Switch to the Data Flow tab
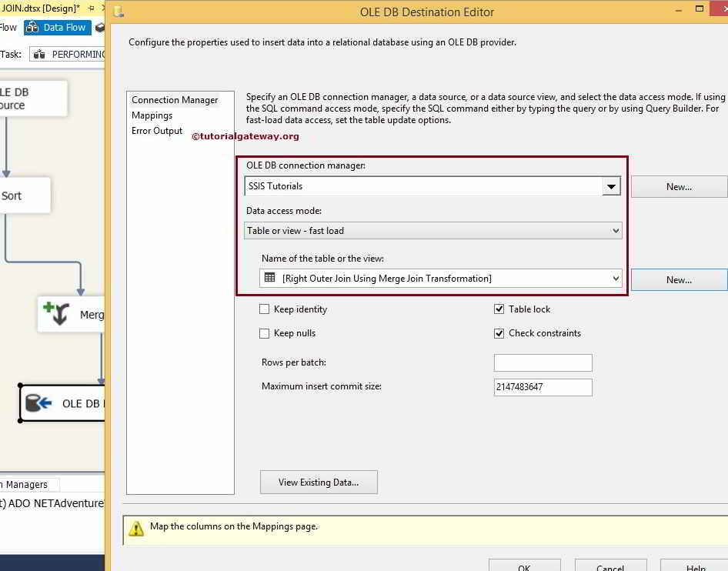The image size is (728, 571). [x=58, y=28]
